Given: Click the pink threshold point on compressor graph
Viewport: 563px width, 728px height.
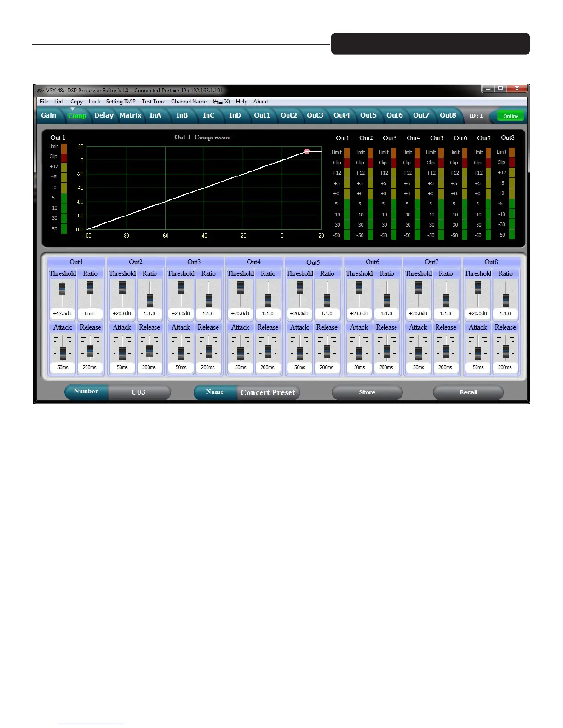Looking at the screenshot, I should pyautogui.click(x=307, y=151).
